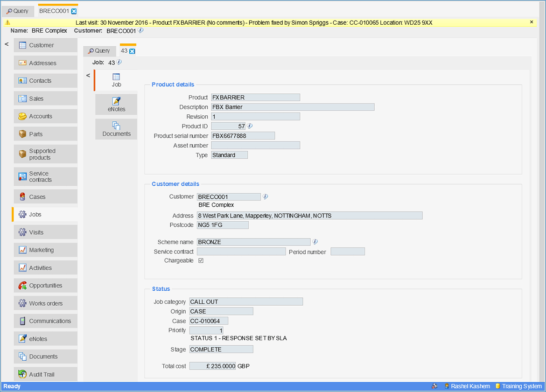The height and width of the screenshot is (392, 546).
Task: Click info icon beside header Customer BRECO001
Action: 140,31
